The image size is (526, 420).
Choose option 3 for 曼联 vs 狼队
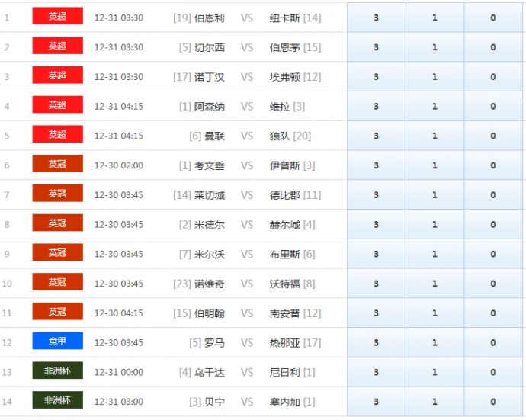click(x=376, y=136)
